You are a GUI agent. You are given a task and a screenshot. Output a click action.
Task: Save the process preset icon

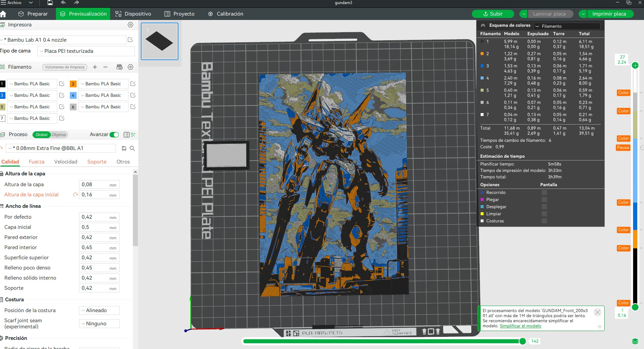124,148
